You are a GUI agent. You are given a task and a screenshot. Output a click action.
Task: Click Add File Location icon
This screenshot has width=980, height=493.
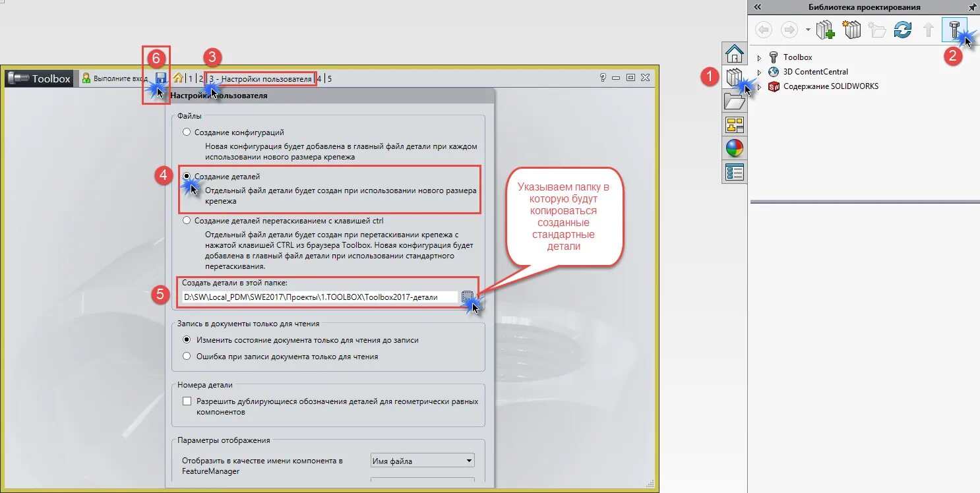click(x=853, y=30)
